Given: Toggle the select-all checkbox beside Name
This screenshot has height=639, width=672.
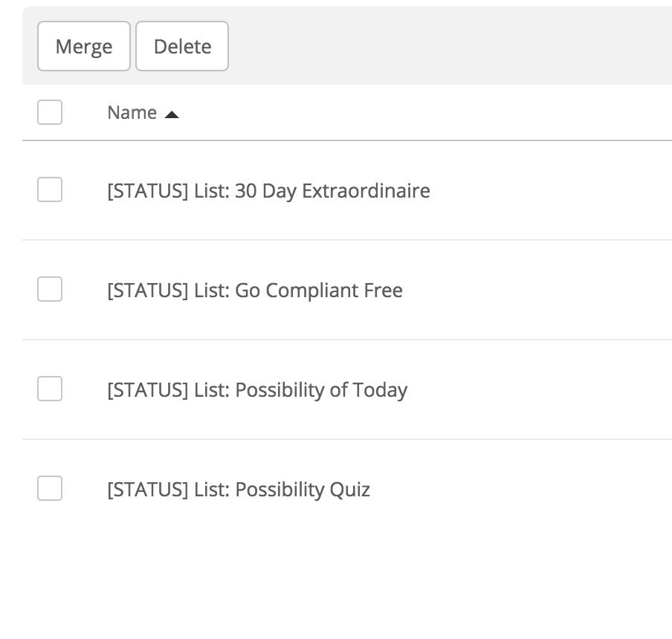Looking at the screenshot, I should click(x=50, y=112).
